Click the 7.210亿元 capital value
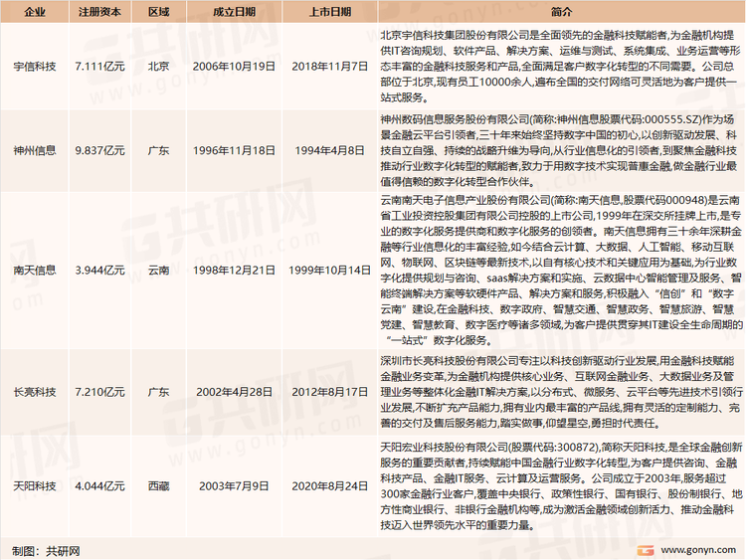 click(99, 392)
